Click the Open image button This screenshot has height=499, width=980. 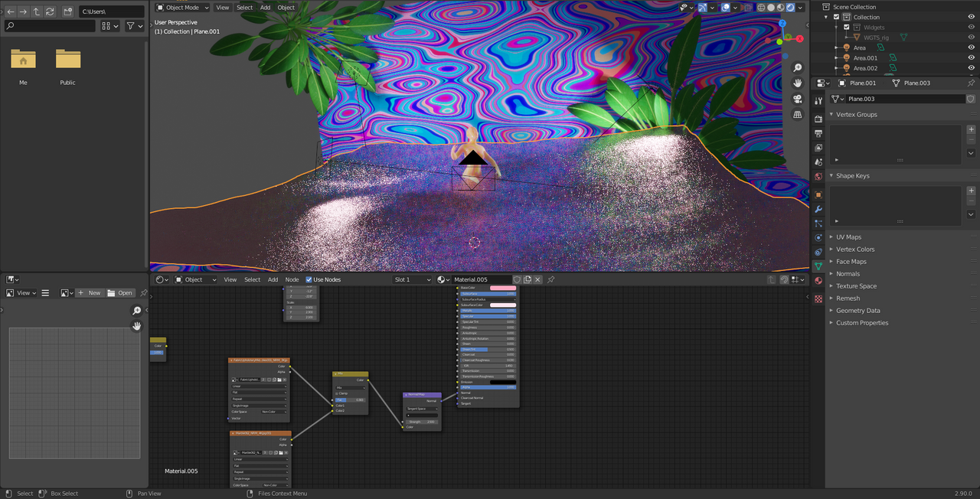pos(120,292)
